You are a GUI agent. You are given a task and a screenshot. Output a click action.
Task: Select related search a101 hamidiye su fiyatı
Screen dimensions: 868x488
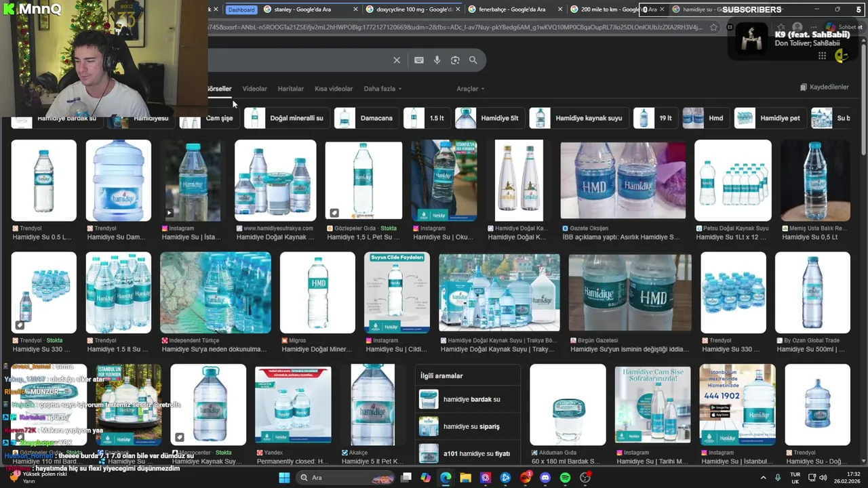(x=467, y=453)
